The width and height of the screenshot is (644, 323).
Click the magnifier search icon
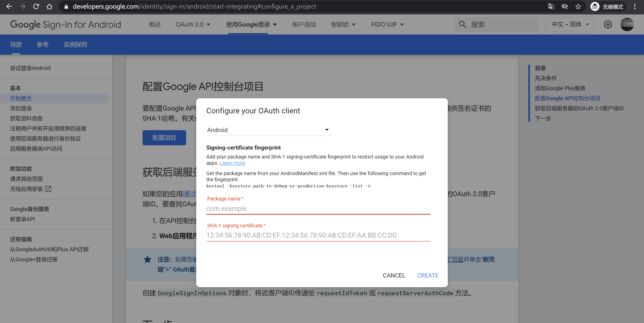[463, 24]
